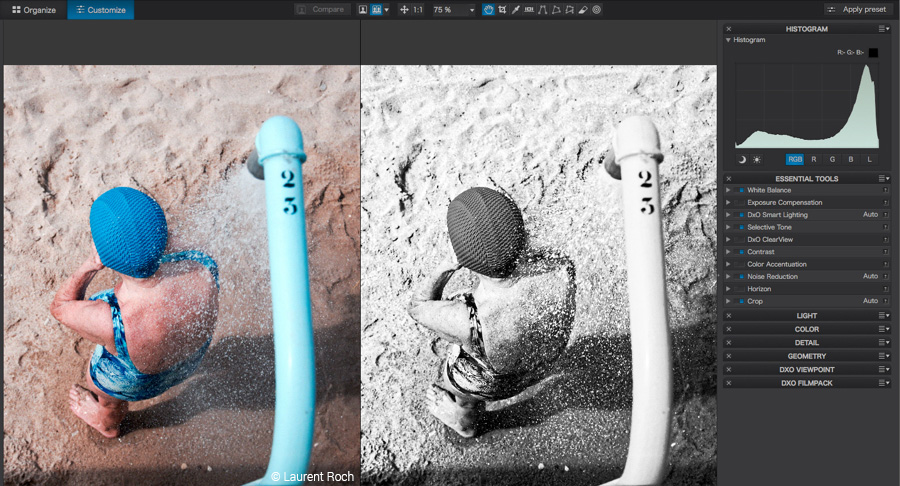This screenshot has width=900, height=486.
Task: Pick the white balance eyedropper tool
Action: (x=515, y=10)
